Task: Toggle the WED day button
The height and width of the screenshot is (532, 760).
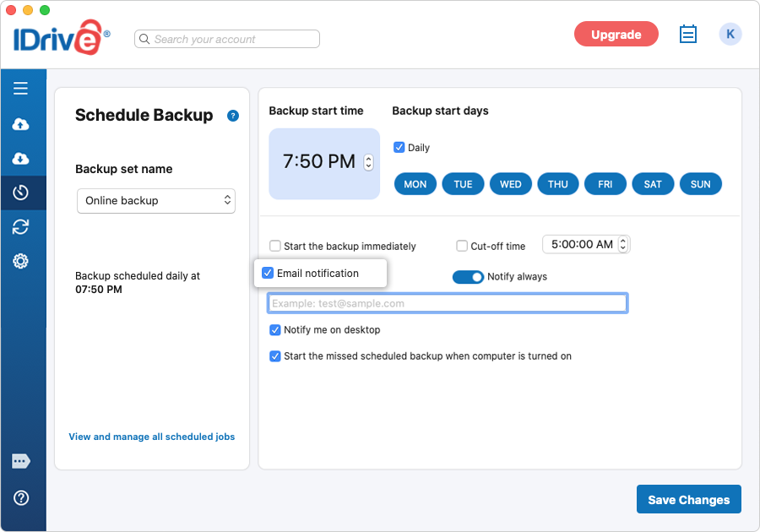Action: tap(510, 184)
